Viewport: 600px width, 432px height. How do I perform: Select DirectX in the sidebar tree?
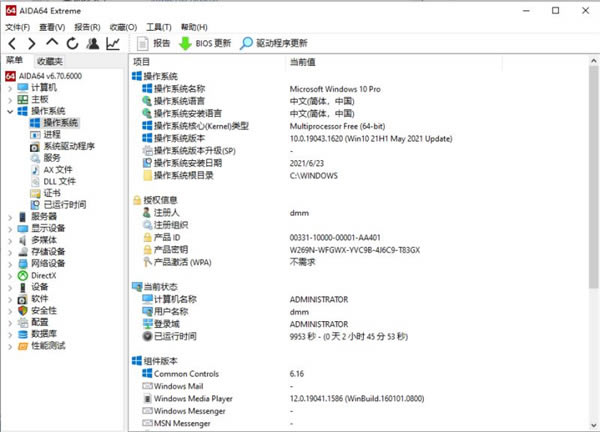(44, 274)
